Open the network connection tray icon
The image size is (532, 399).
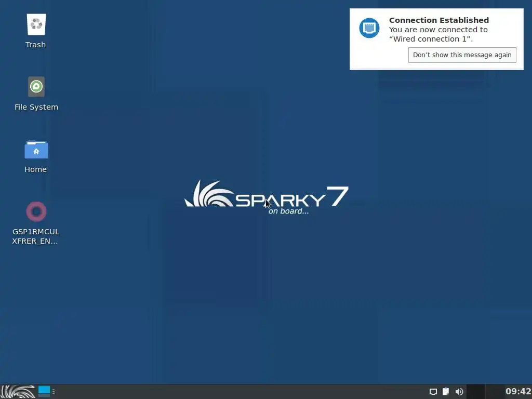[x=433, y=392]
